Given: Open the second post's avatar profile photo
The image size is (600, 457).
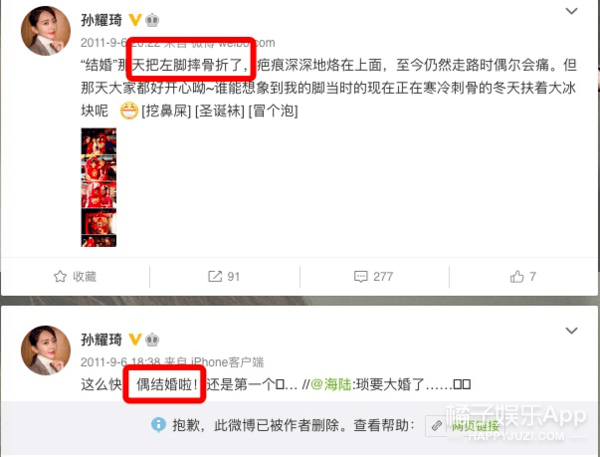Looking at the screenshot, I should click(x=46, y=351).
